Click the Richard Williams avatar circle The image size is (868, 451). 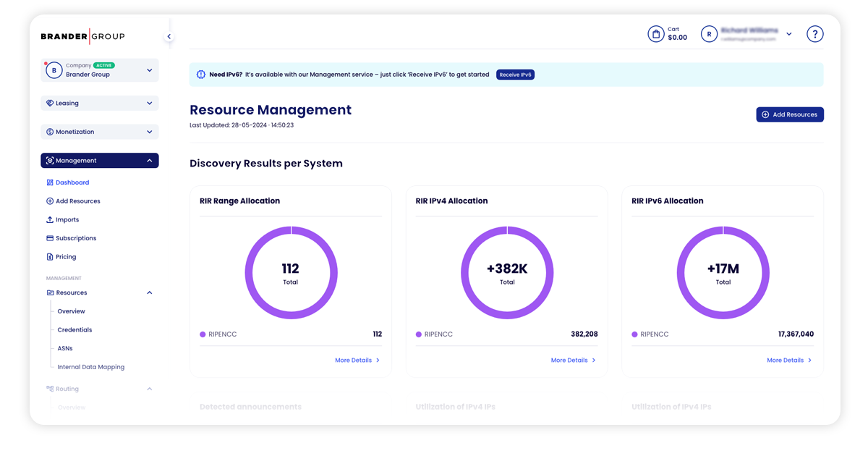point(708,33)
